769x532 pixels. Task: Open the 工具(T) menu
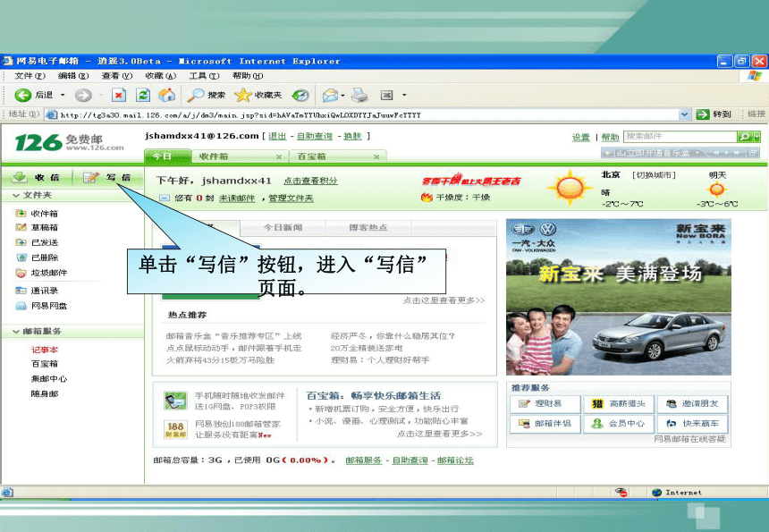tap(204, 76)
